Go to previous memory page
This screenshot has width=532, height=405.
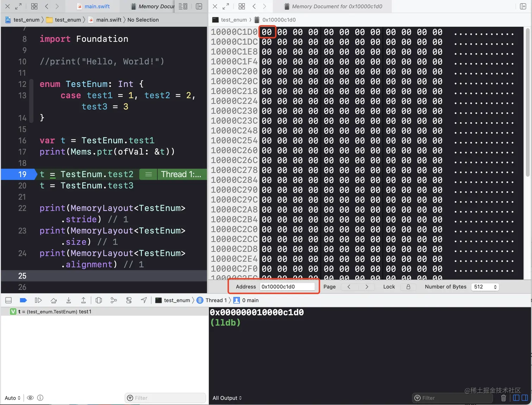pos(349,287)
